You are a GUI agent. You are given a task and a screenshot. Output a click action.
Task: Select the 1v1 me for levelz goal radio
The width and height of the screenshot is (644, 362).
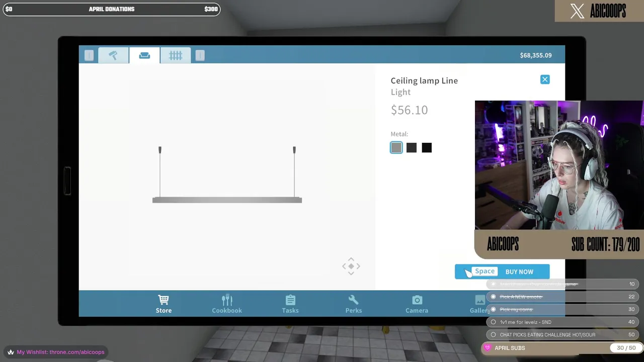493,322
